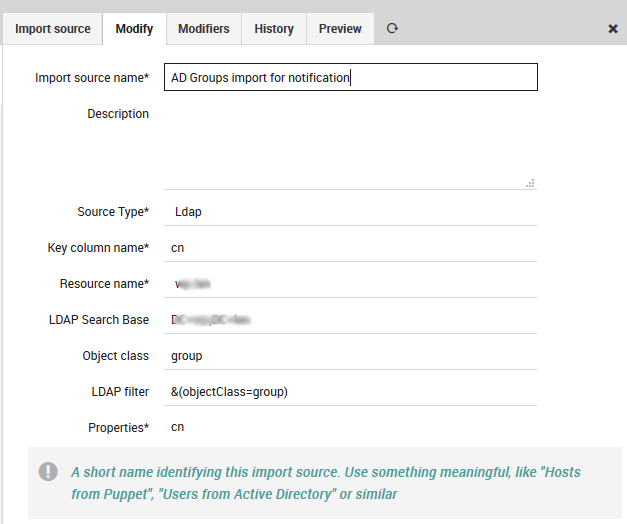Edit the LDAP filter field

click(x=350, y=392)
